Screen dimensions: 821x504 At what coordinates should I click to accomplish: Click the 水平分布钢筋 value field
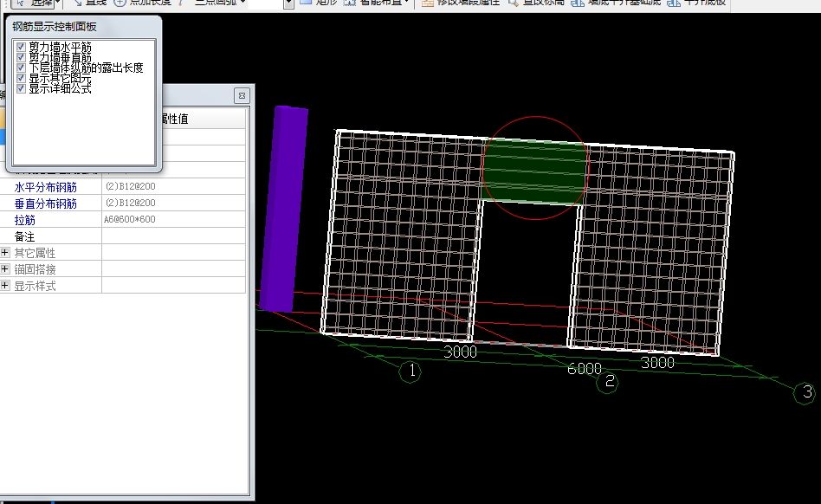pos(173,187)
